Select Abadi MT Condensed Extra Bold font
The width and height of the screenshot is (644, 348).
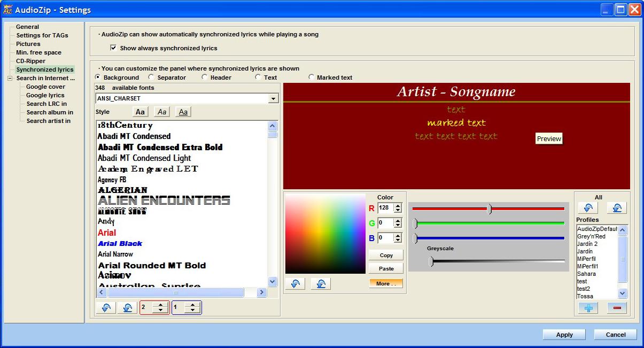point(160,147)
